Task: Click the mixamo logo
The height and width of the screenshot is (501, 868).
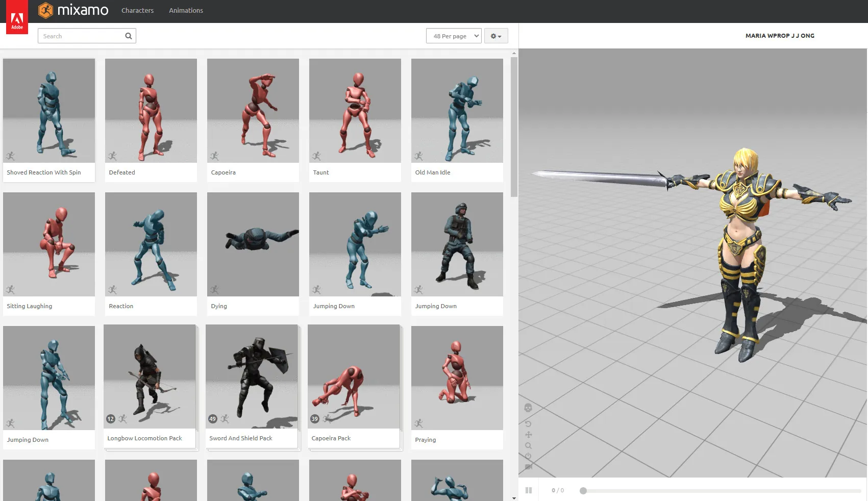Action: [73, 10]
